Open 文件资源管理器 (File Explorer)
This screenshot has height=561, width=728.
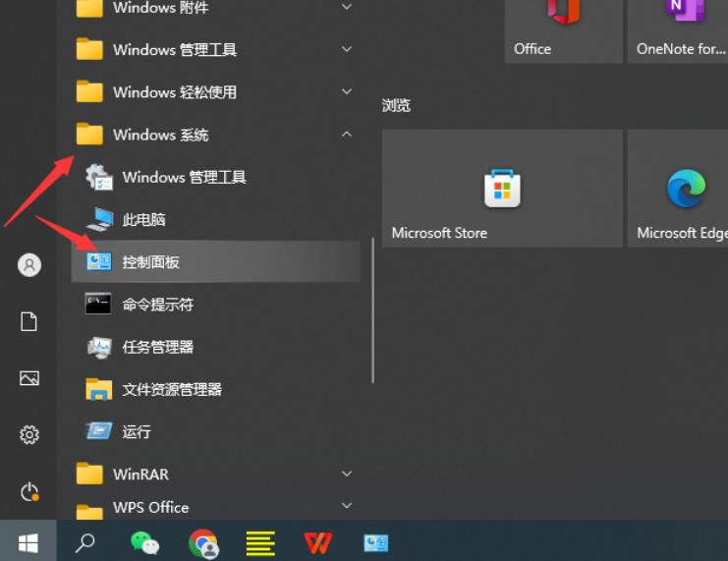point(216,389)
